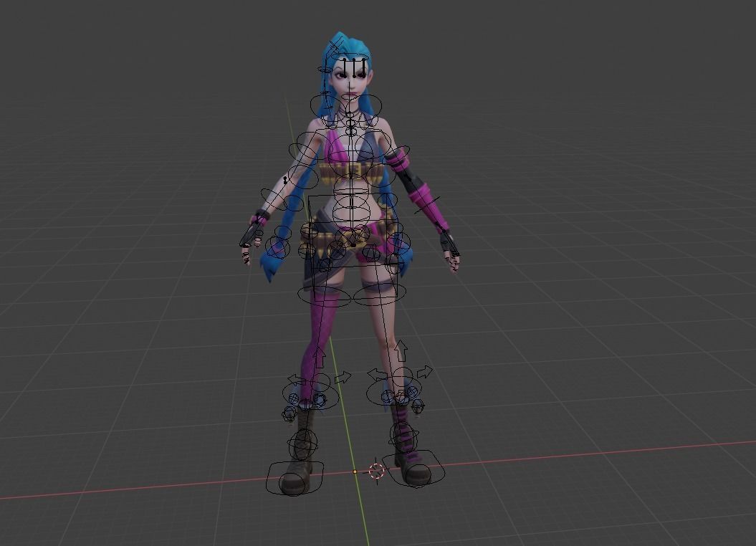Viewport: 756px width, 546px height.
Task: Select left-pointing arrow beside the magenta-stockinged knee
Action: pyautogui.click(x=297, y=379)
